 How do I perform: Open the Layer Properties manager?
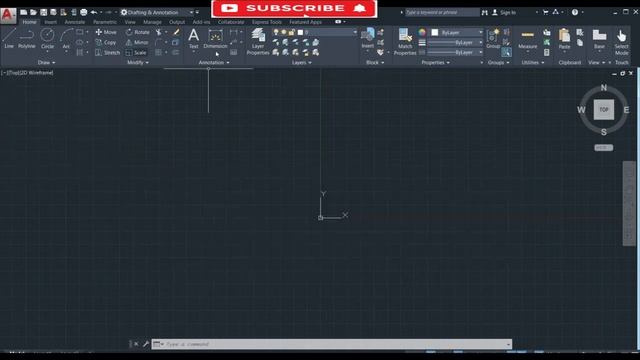tap(258, 41)
